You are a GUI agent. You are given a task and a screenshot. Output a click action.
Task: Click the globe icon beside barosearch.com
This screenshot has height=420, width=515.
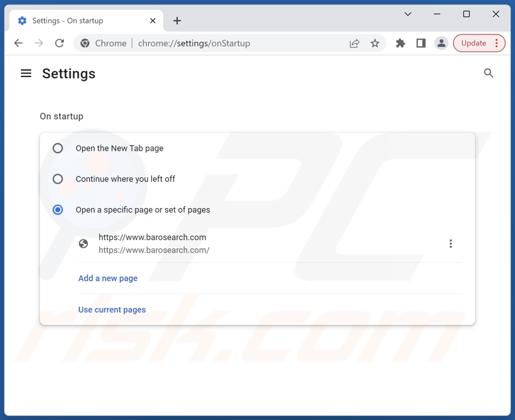coord(83,243)
